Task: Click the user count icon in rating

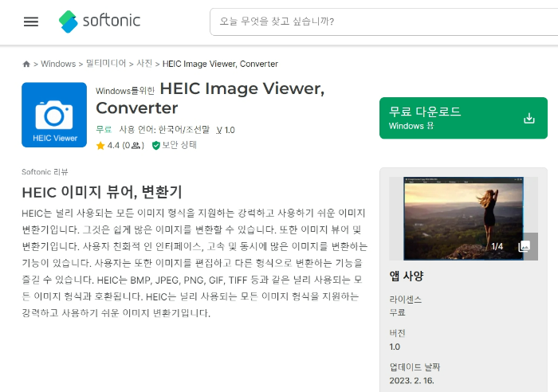Action: (x=136, y=146)
